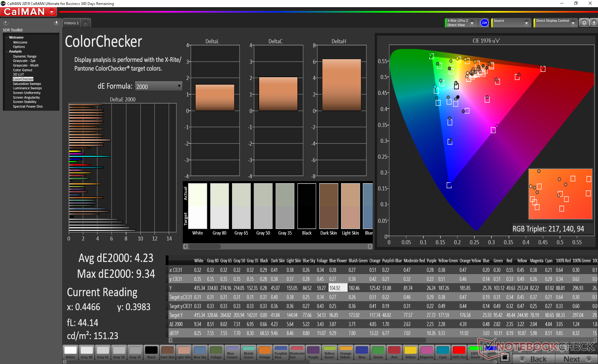Open the CalMAN logo main menu
Screen dimensions: 598x364
coord(29,12)
